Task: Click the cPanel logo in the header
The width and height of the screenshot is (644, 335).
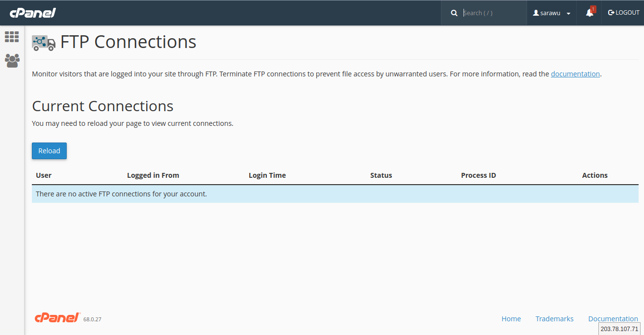Action: tap(32, 13)
